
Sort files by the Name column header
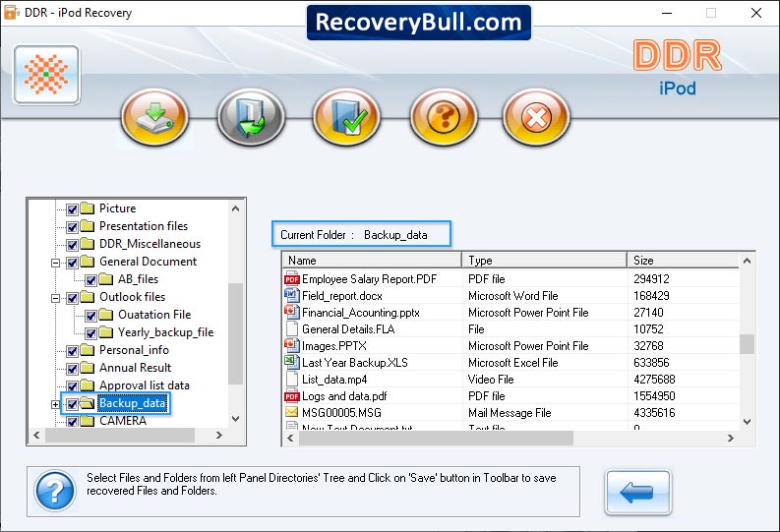pyautogui.click(x=372, y=261)
